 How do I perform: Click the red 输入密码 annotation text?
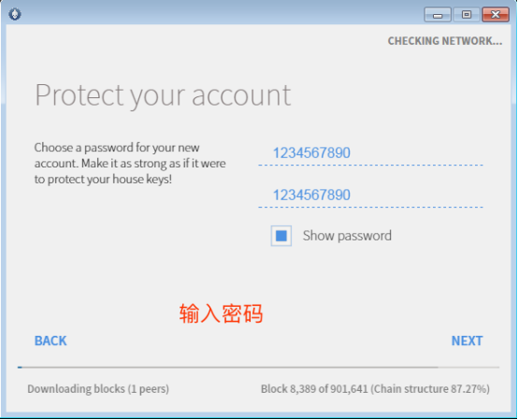pyautogui.click(x=221, y=313)
